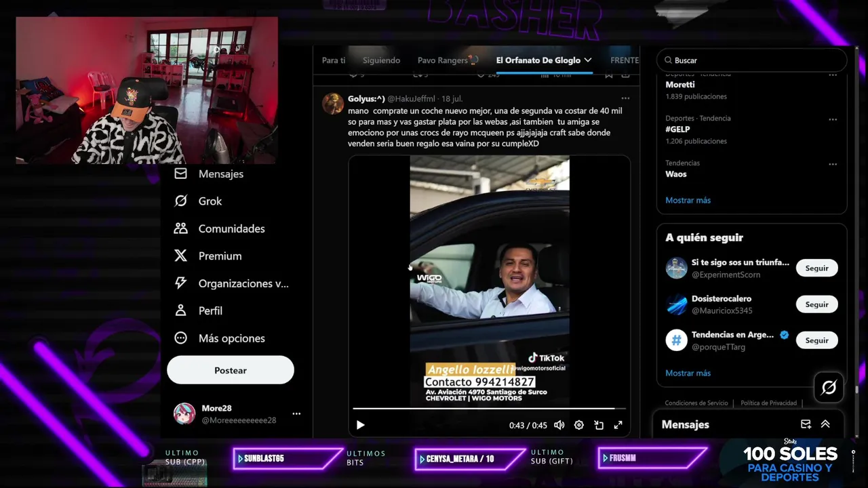This screenshot has width=868, height=488.
Task: Open the video settings gear icon
Action: pos(578,425)
